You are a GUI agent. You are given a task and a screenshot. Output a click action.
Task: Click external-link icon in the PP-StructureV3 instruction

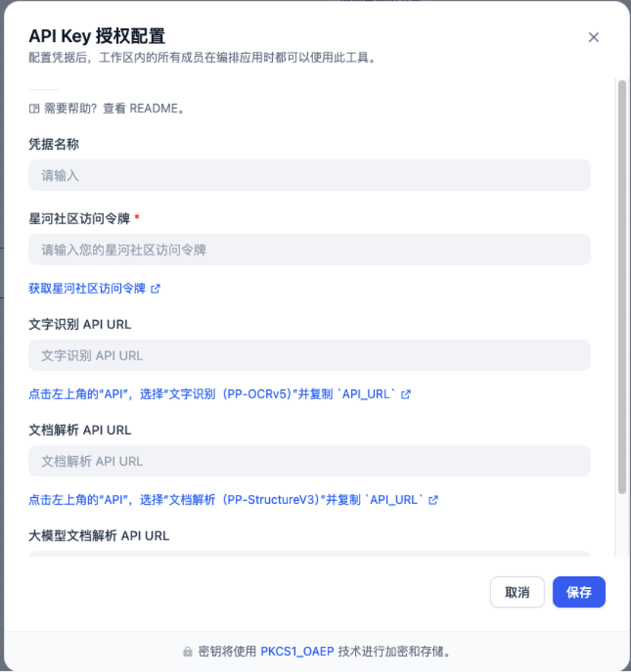[433, 499]
